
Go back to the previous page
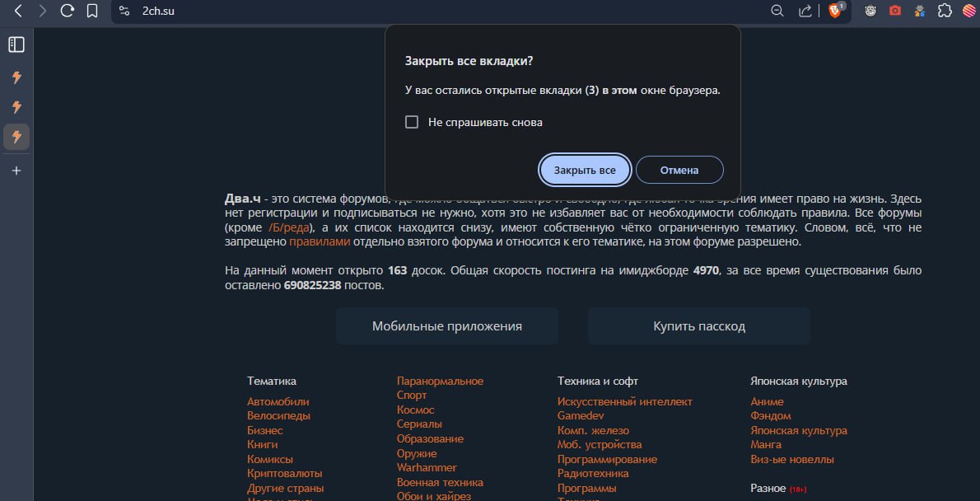coord(18,11)
